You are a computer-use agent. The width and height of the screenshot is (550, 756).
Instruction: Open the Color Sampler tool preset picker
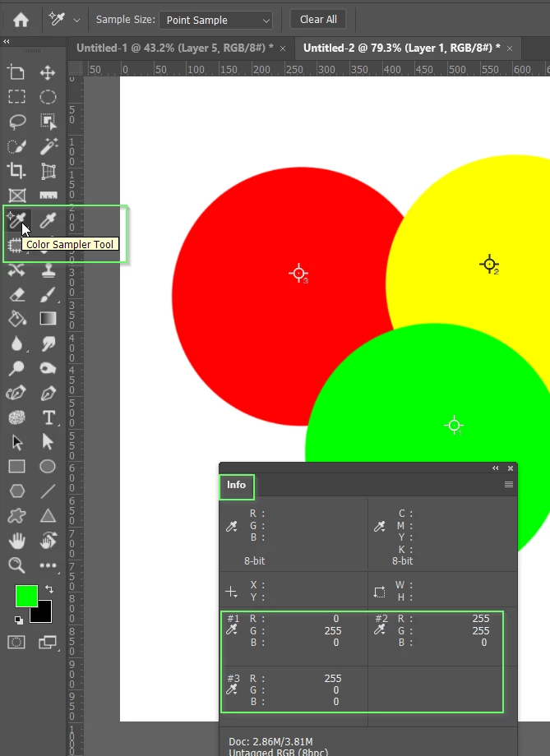[76, 21]
